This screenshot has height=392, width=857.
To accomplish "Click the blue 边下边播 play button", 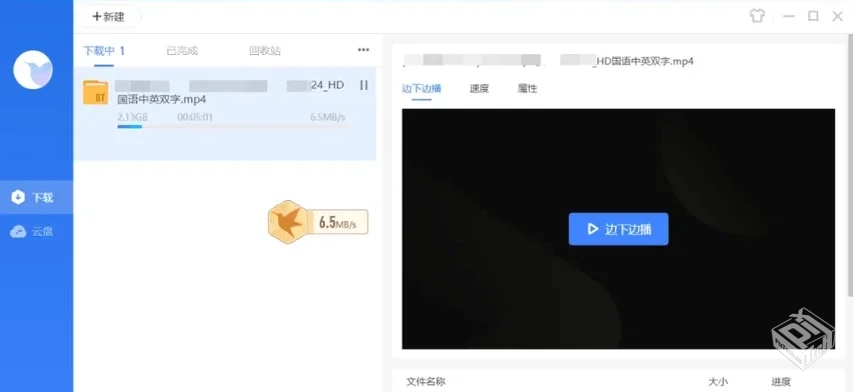I will click(x=618, y=229).
